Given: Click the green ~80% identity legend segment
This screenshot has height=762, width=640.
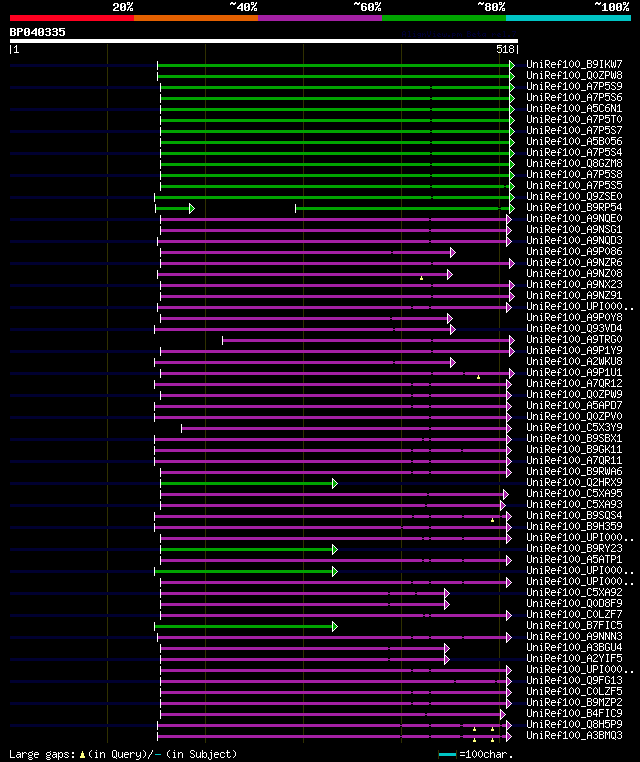Looking at the screenshot, I should (x=444, y=18).
